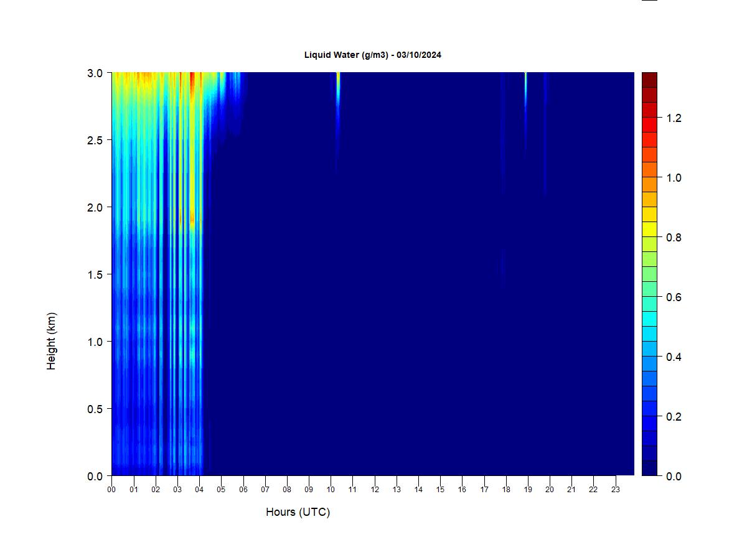Pick the orange colorbar segment beside 1.0
This screenshot has height=560, width=747.
[x=649, y=184]
